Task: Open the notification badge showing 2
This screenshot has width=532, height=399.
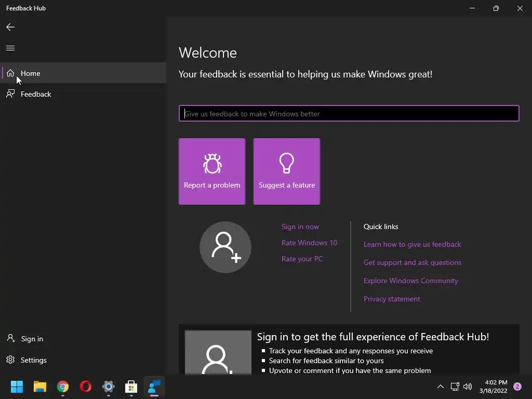Action: [517, 387]
